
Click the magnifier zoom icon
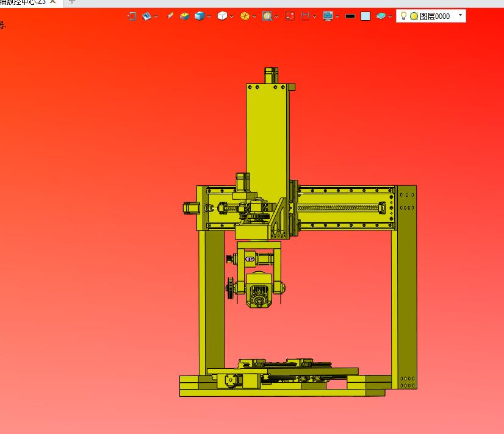[267, 16]
